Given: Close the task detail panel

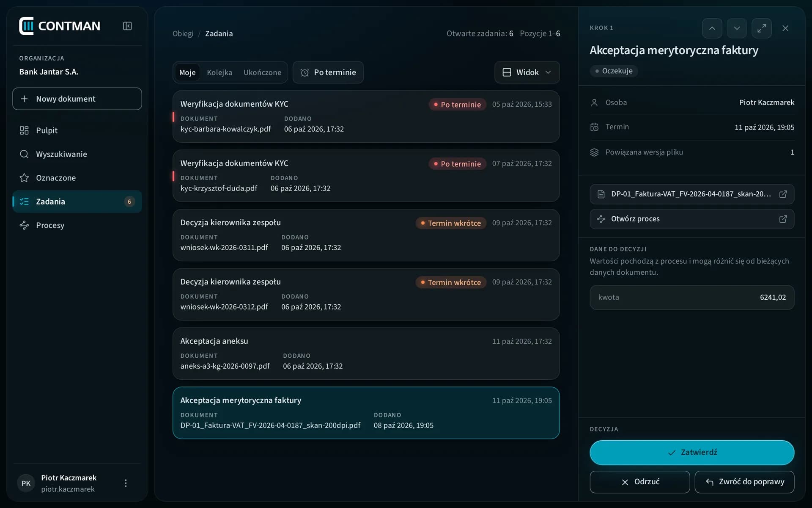Looking at the screenshot, I should (x=785, y=28).
